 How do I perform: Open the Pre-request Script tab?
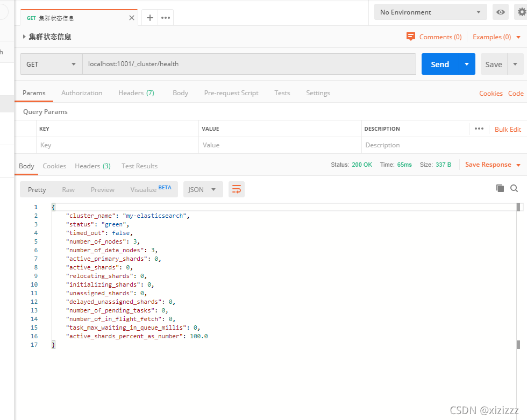pos(231,93)
